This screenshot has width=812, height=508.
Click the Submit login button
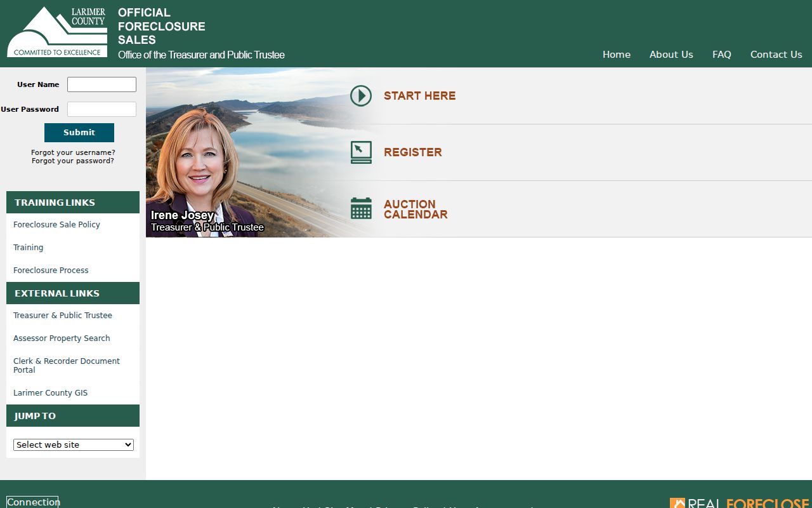[x=79, y=133]
